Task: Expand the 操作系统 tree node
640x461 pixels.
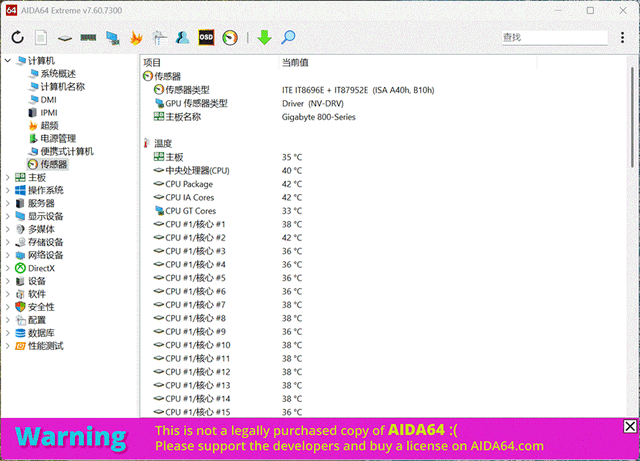Action: (8, 190)
